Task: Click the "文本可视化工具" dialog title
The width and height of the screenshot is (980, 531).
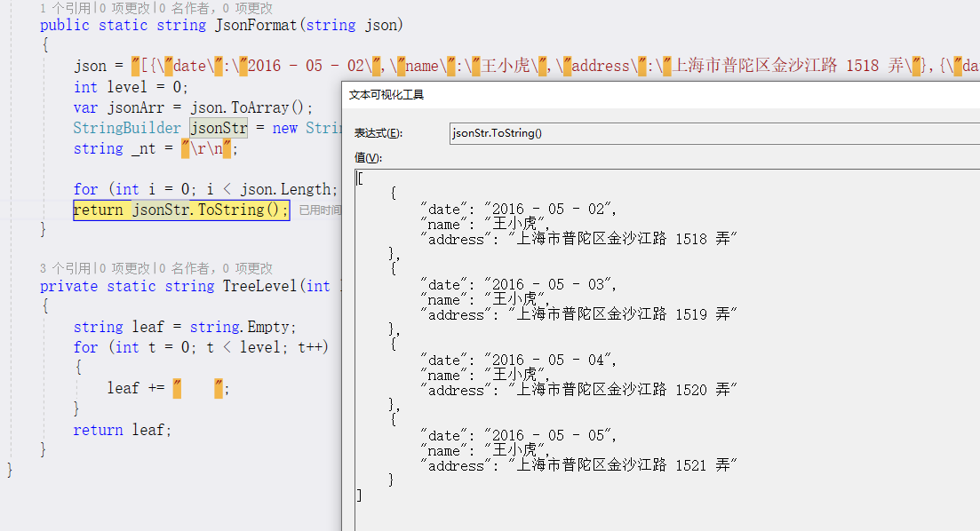Action: 386,95
